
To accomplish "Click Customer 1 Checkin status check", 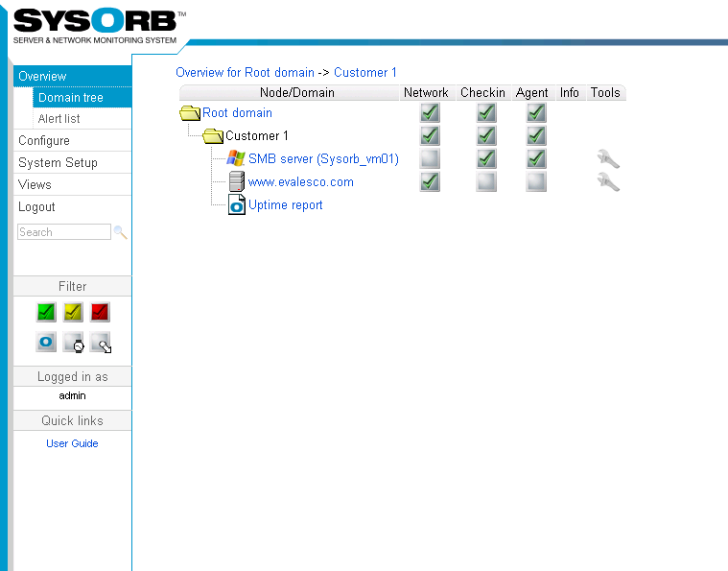I will (486, 135).
